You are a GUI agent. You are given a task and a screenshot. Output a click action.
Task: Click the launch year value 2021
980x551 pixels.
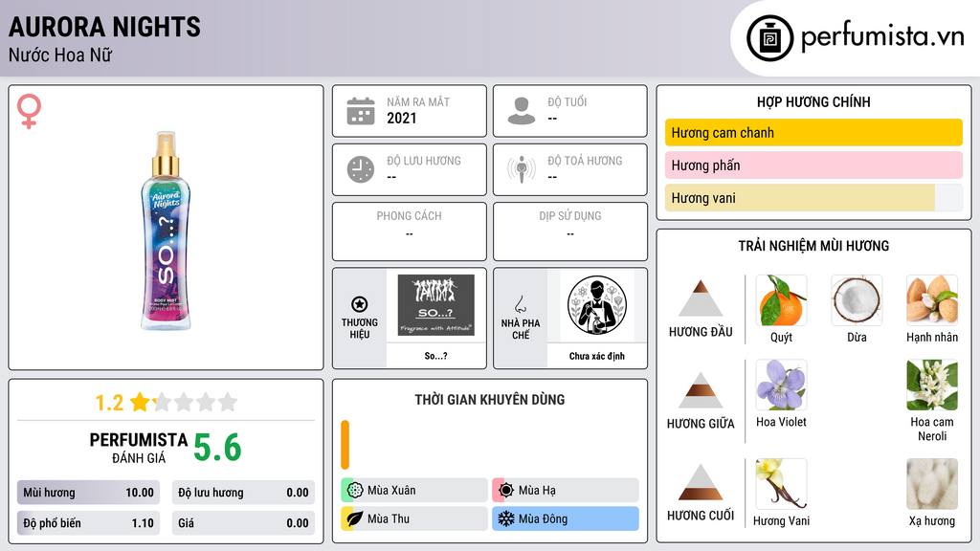tap(401, 118)
